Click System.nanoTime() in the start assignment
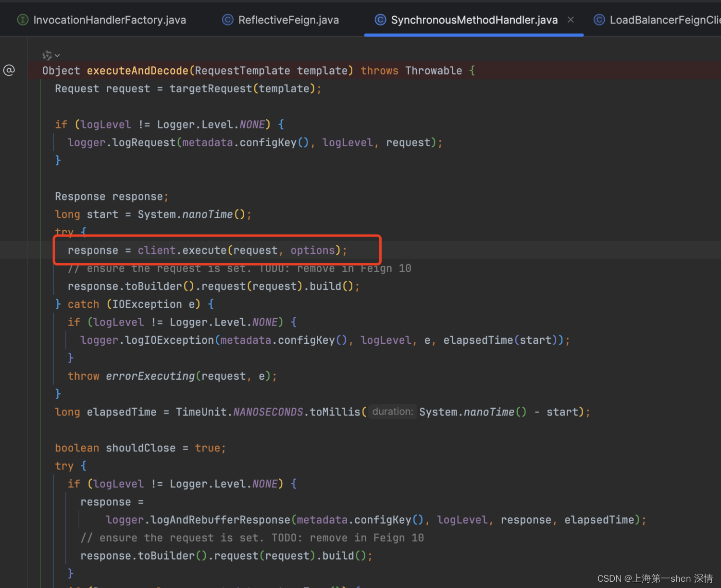The width and height of the screenshot is (721, 588). pos(191,214)
